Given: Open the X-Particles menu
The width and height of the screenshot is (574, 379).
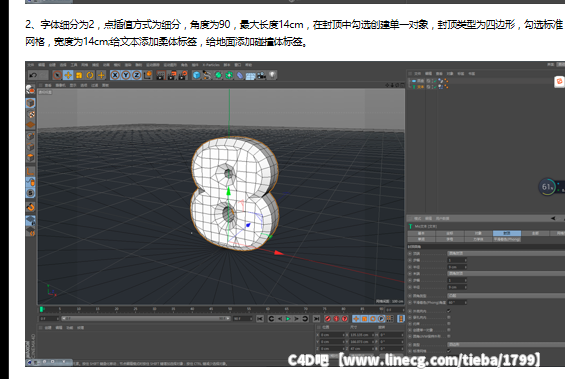Looking at the screenshot, I should pos(211,65).
